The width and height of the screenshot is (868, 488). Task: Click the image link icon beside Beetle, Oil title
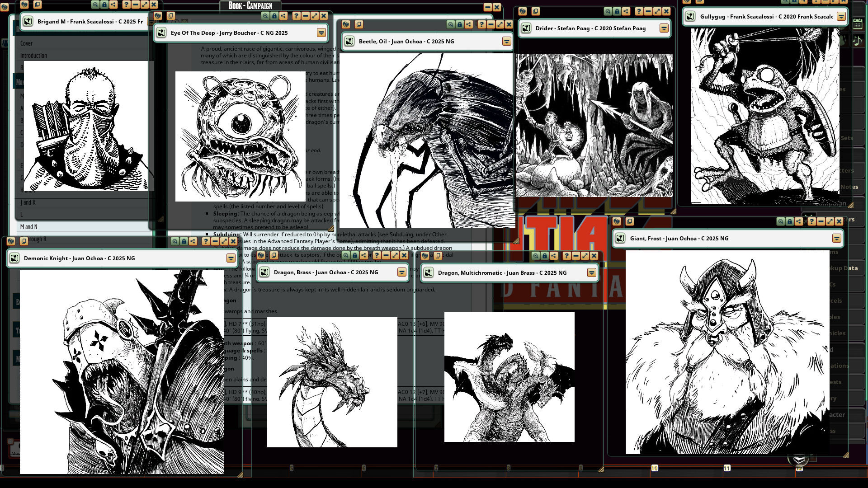click(349, 42)
